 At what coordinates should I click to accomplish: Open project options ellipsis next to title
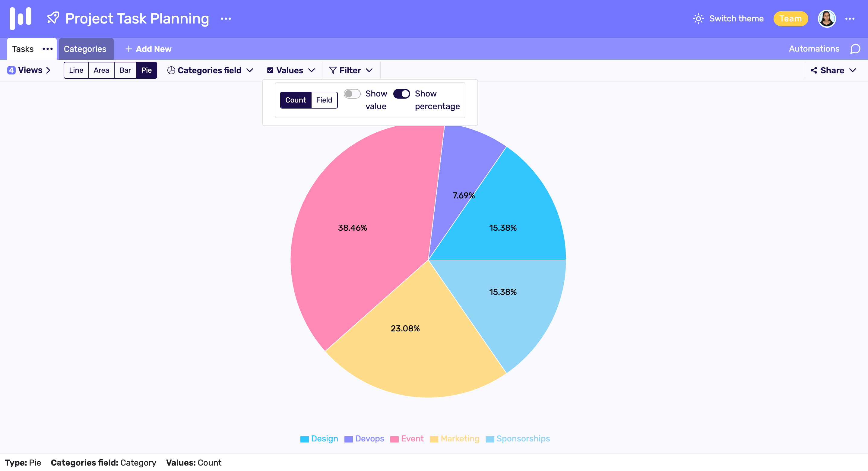pyautogui.click(x=225, y=19)
